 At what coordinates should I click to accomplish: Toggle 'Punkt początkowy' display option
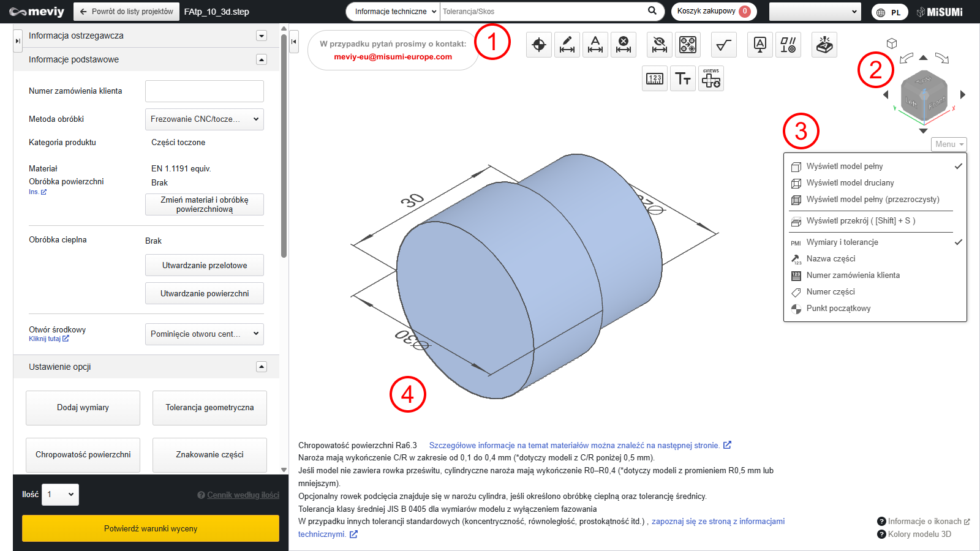(x=838, y=309)
